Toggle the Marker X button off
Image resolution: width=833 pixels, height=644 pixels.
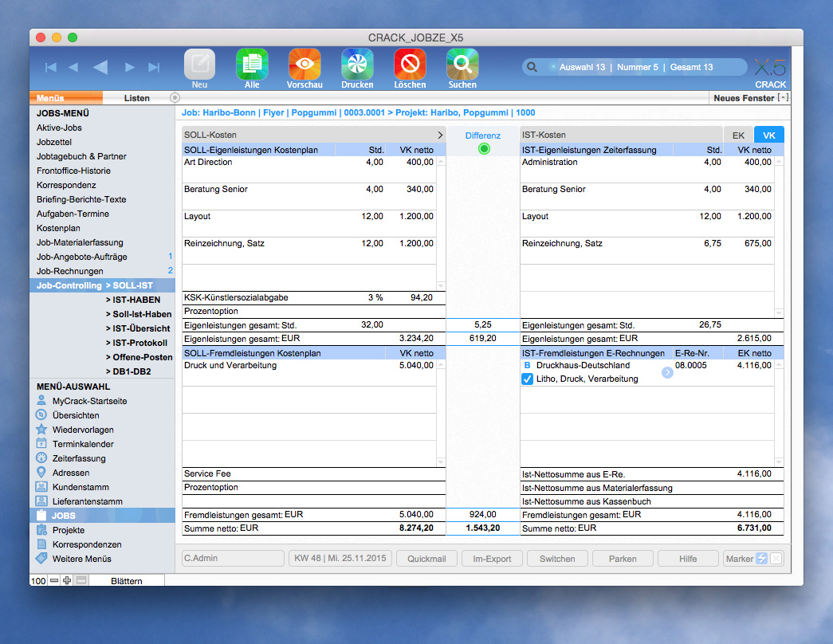pyautogui.click(x=776, y=558)
